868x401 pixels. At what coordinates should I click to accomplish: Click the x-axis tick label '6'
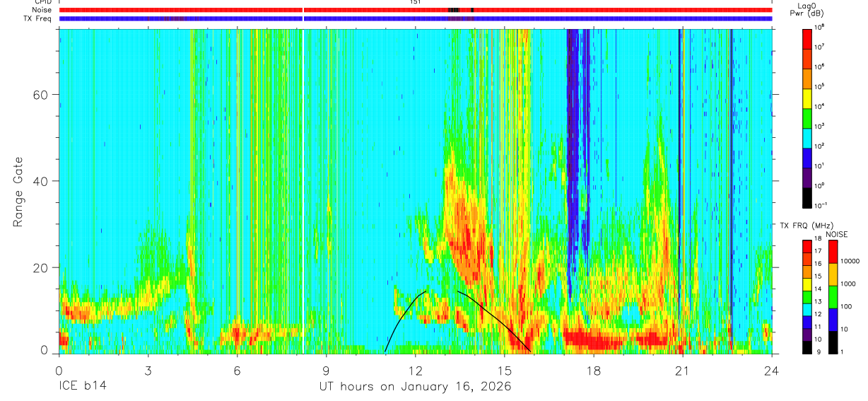pyautogui.click(x=237, y=370)
